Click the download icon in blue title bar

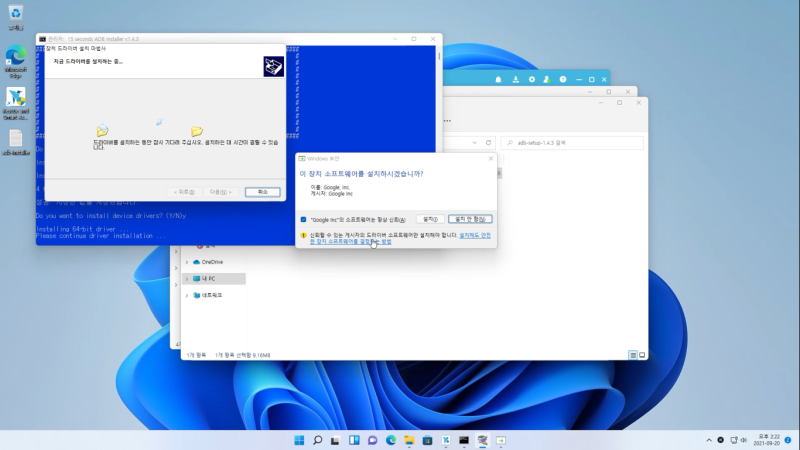click(x=516, y=80)
